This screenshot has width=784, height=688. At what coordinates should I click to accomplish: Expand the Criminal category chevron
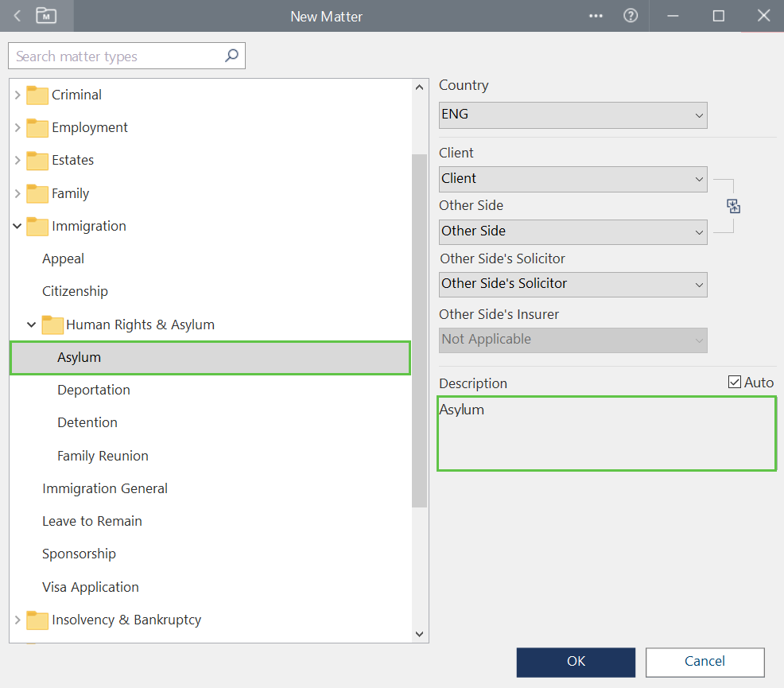pyautogui.click(x=17, y=95)
